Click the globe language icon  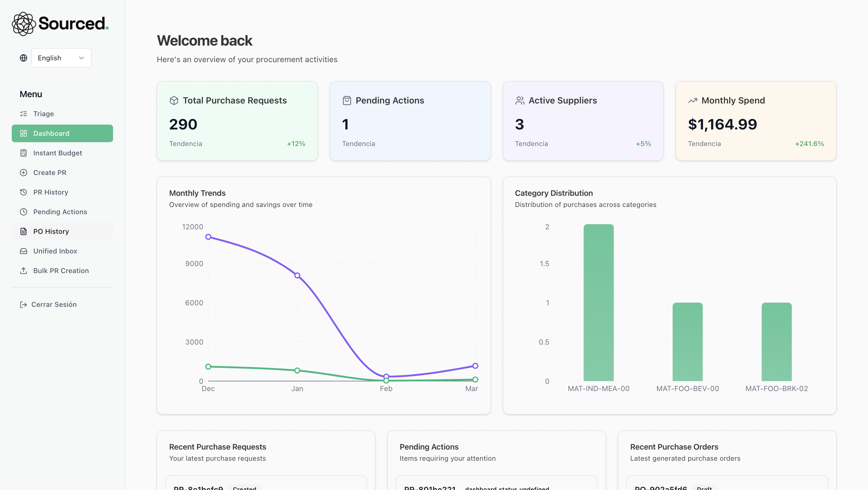click(x=23, y=58)
